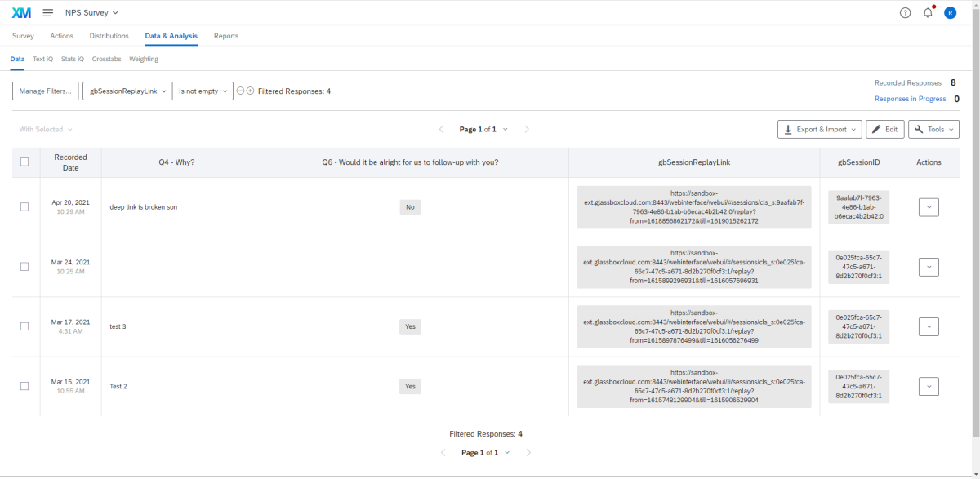Viewport: 980px width, 479px height.
Task: Click the Q4 - Why? column header
Action: (176, 162)
